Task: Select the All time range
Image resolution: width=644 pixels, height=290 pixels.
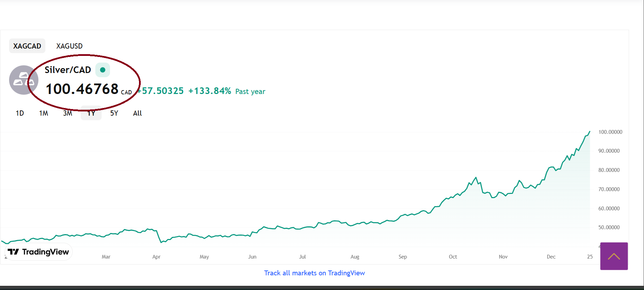Action: [137, 113]
